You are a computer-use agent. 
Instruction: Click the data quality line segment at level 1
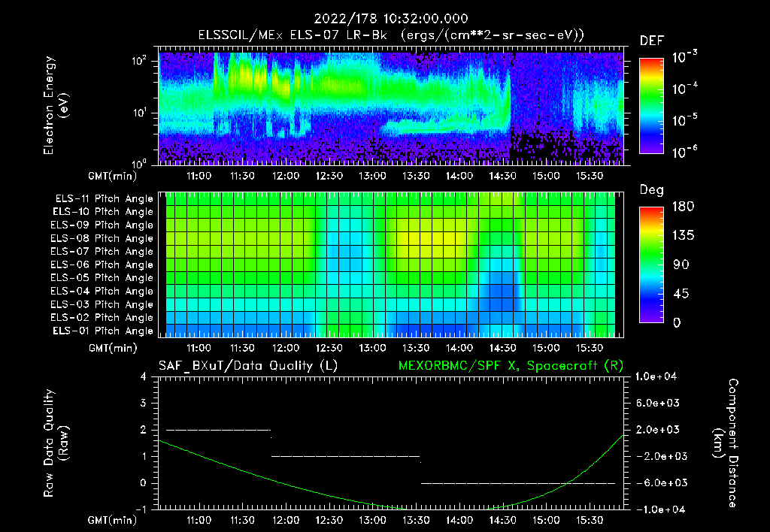point(346,456)
